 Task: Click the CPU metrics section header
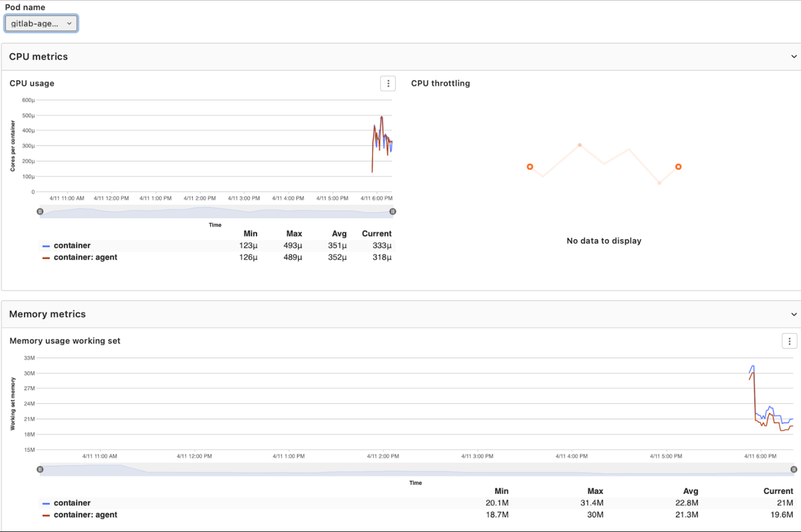coord(39,56)
